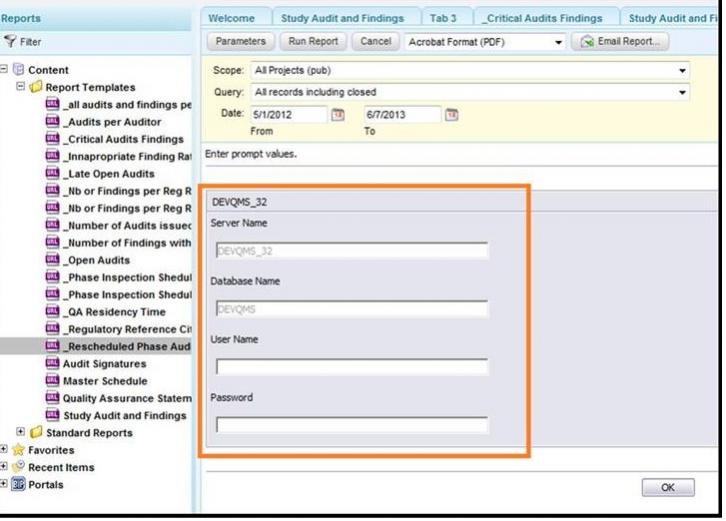726x521 pixels.
Task: Click the To date field
Action: (402, 114)
